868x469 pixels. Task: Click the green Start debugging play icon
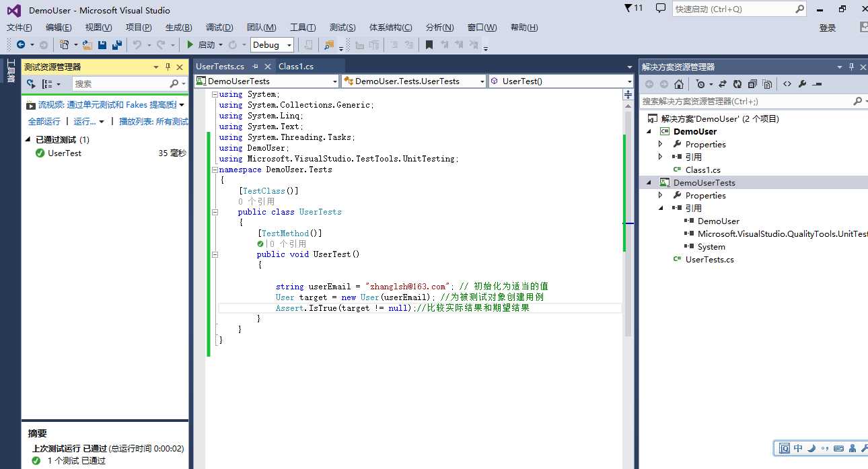click(190, 44)
